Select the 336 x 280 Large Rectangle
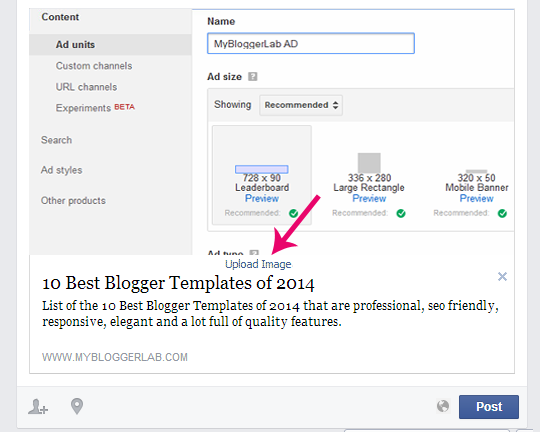Image resolution: width=540 pixels, height=432 pixels. point(369,175)
